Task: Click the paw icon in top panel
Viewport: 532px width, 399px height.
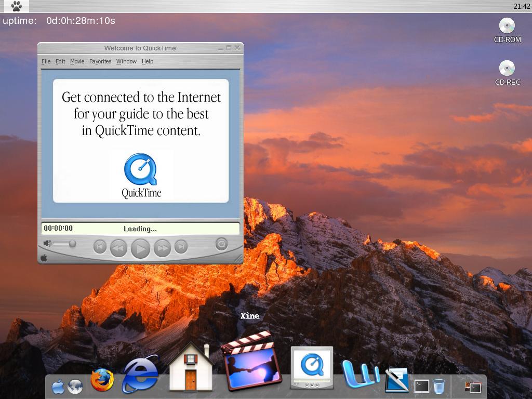Action: coord(16,6)
